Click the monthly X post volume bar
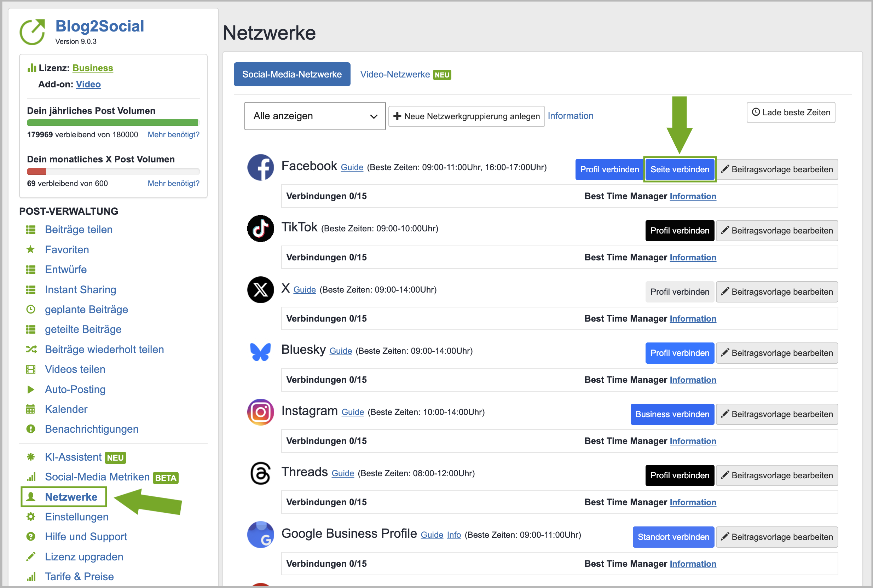The width and height of the screenshot is (873, 588). (113, 171)
